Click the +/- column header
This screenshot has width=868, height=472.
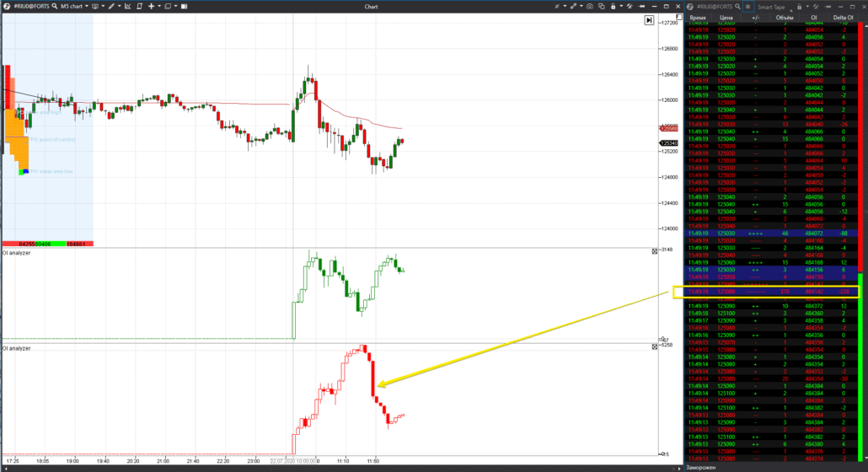756,18
